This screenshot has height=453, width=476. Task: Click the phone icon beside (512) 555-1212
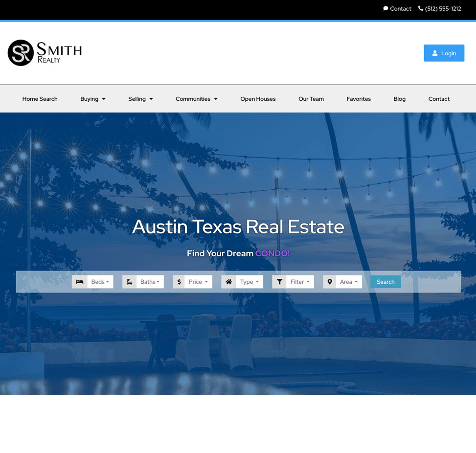point(421,8)
